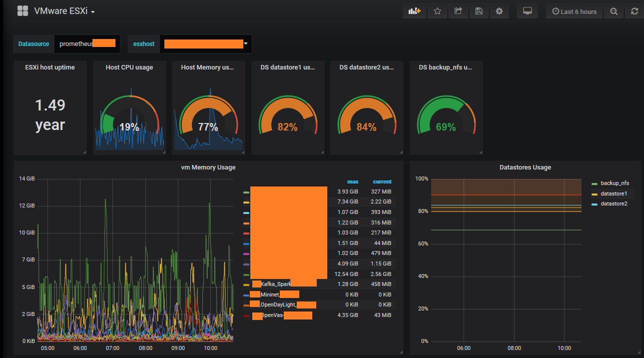Open the Datasource prometheus selector

pos(87,44)
